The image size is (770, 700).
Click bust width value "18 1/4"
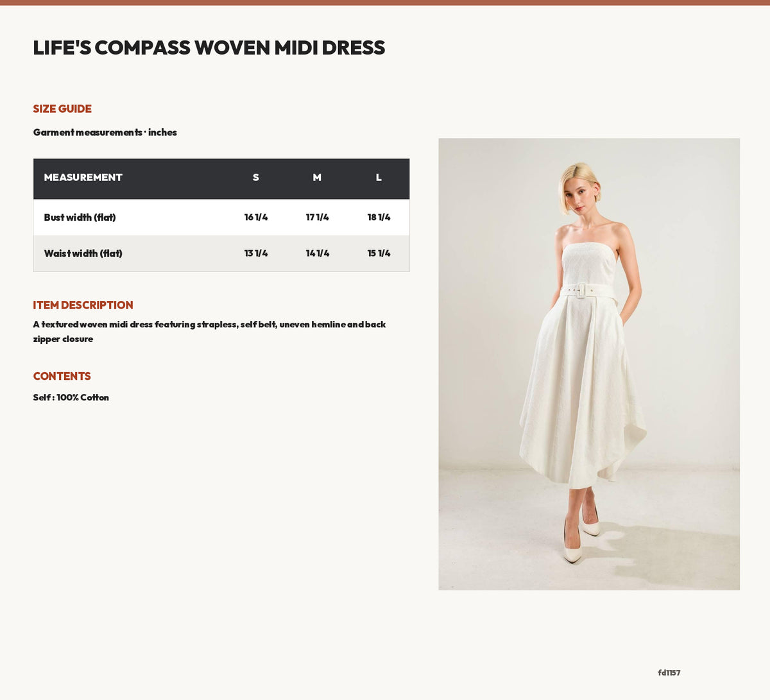pyautogui.click(x=379, y=218)
